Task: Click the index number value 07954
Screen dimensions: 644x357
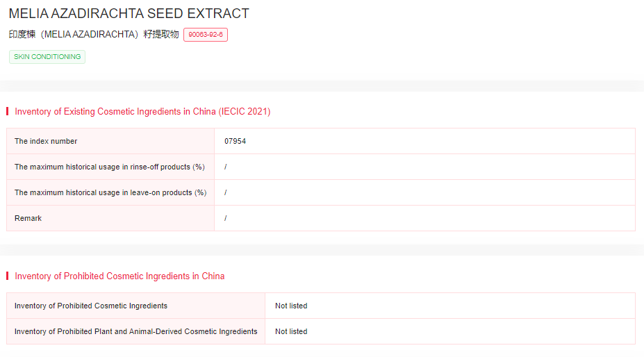Action: point(235,142)
